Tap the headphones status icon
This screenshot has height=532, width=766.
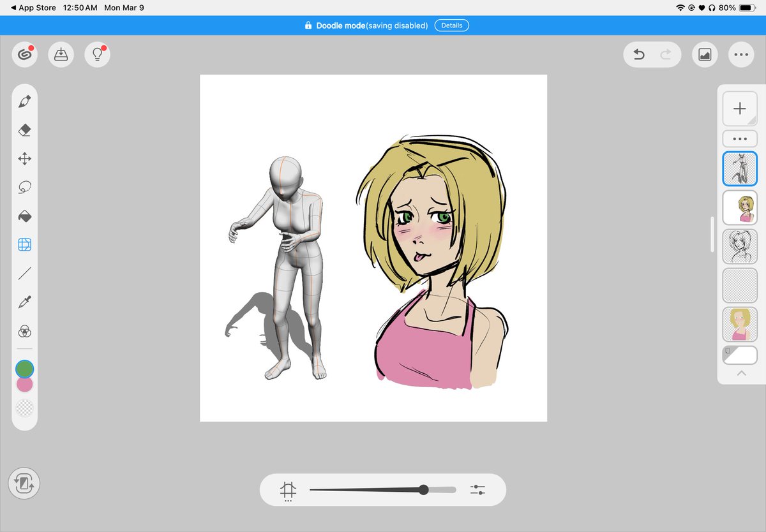coord(712,8)
